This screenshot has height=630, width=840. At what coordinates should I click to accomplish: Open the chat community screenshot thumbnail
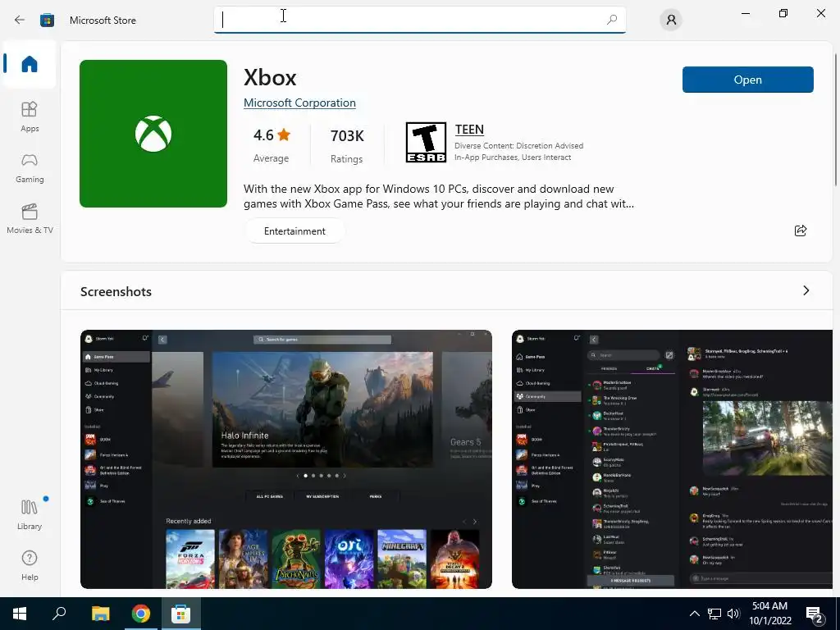point(673,459)
